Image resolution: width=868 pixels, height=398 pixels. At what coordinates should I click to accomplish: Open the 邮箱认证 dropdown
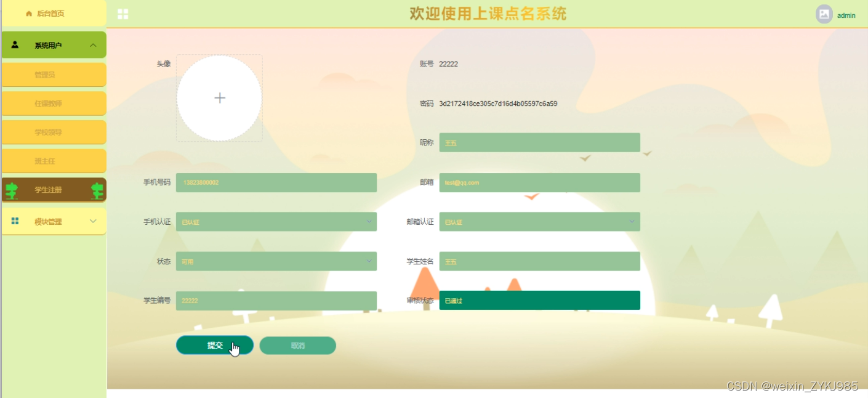540,222
